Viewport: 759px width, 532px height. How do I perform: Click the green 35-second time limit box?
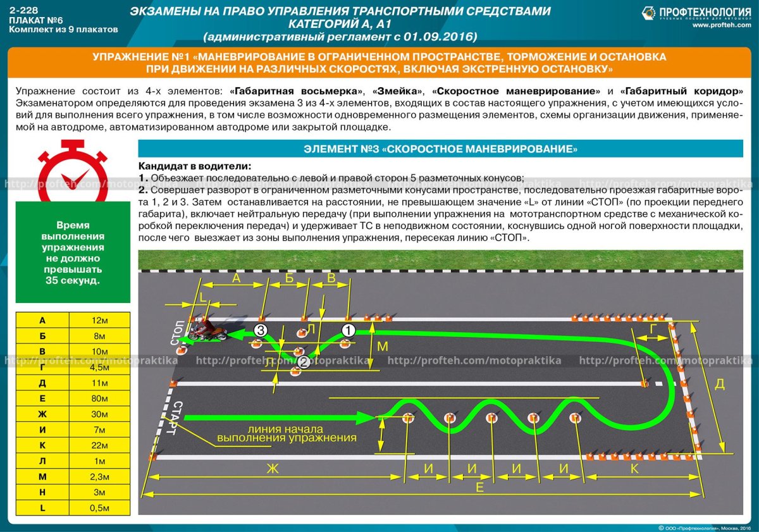click(73, 252)
